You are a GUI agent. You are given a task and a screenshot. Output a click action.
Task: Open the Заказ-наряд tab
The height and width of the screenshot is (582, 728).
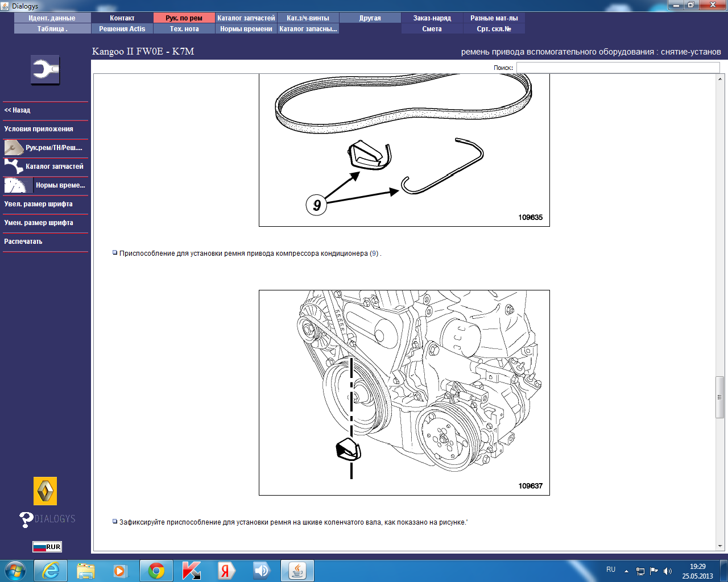click(432, 18)
